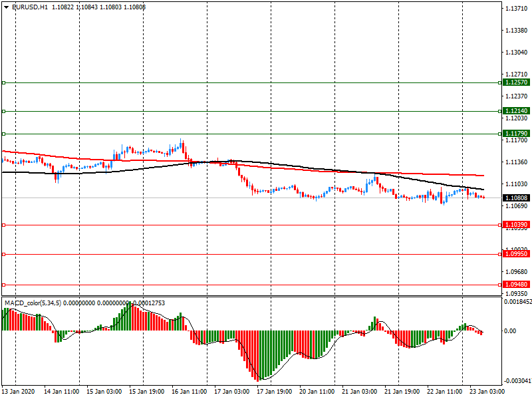Select the red 1.09480 price tag
The width and height of the screenshot is (532, 399).
pyautogui.click(x=516, y=285)
